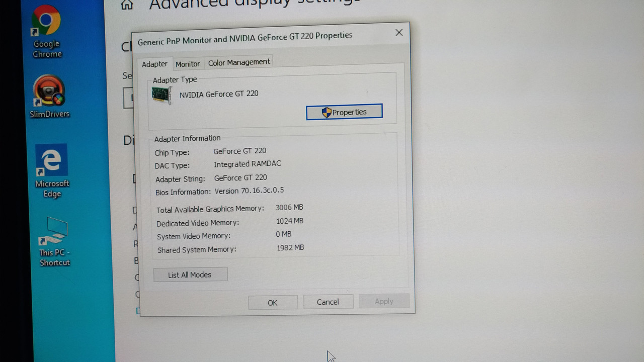Click the 'Chip Type:' label
The height and width of the screenshot is (362, 644).
tap(172, 152)
